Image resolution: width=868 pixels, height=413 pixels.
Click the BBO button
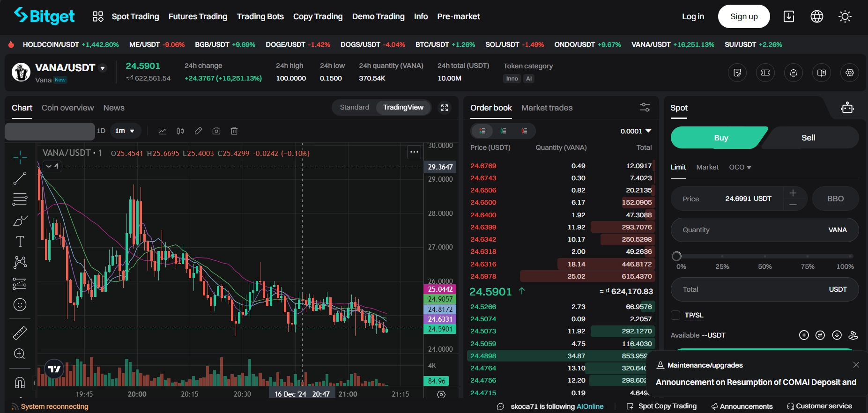click(x=836, y=199)
